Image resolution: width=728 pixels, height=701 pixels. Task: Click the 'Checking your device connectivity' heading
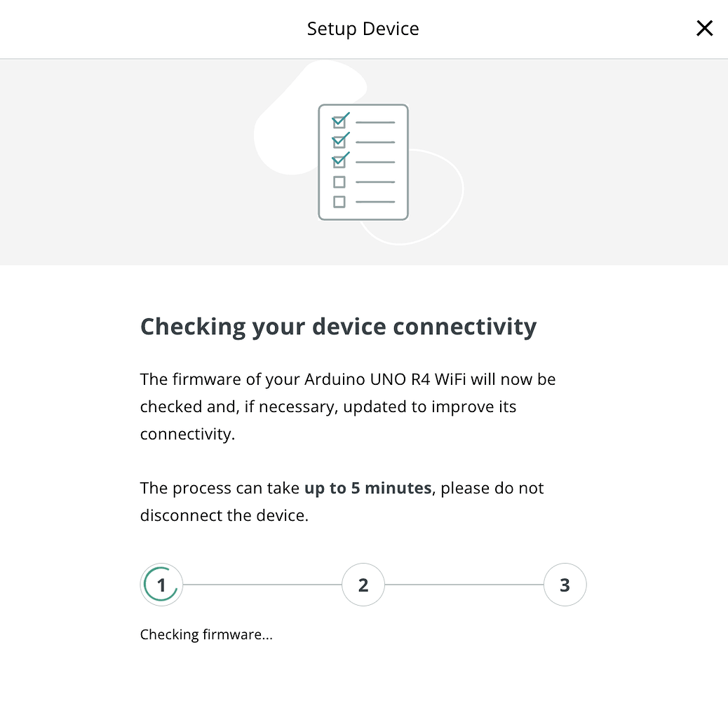click(339, 326)
